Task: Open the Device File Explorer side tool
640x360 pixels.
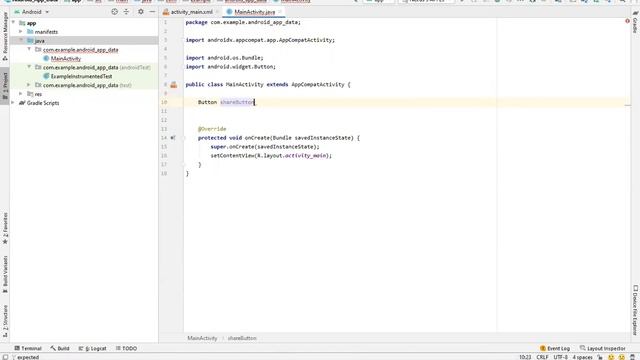Action: (x=635, y=310)
